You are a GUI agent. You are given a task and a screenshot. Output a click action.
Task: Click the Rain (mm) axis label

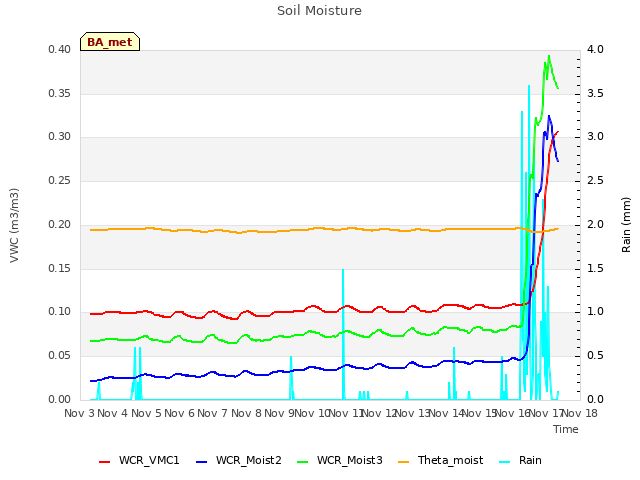click(x=626, y=225)
